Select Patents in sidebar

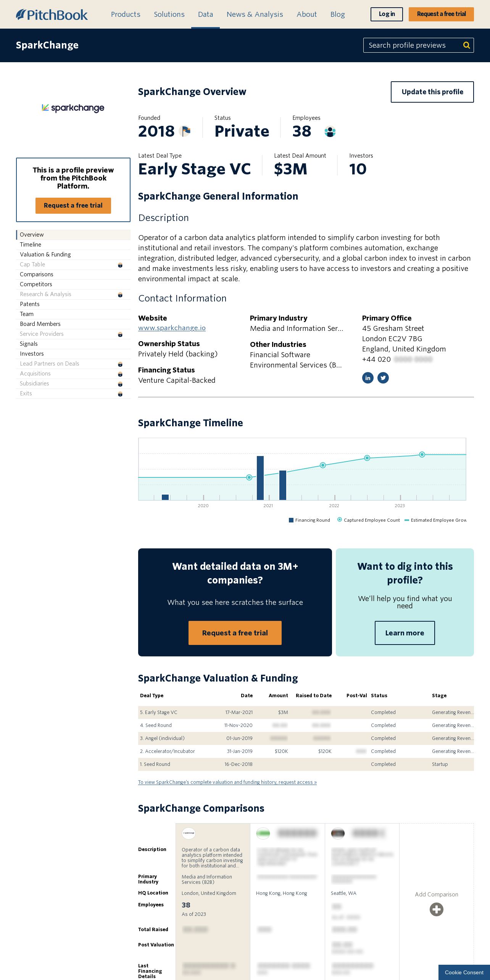point(73,304)
